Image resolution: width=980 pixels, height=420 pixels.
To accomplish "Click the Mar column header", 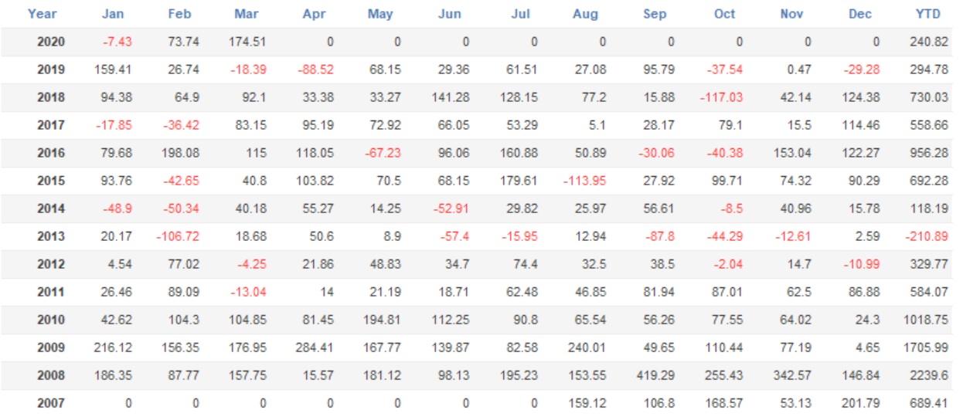I will click(247, 14).
